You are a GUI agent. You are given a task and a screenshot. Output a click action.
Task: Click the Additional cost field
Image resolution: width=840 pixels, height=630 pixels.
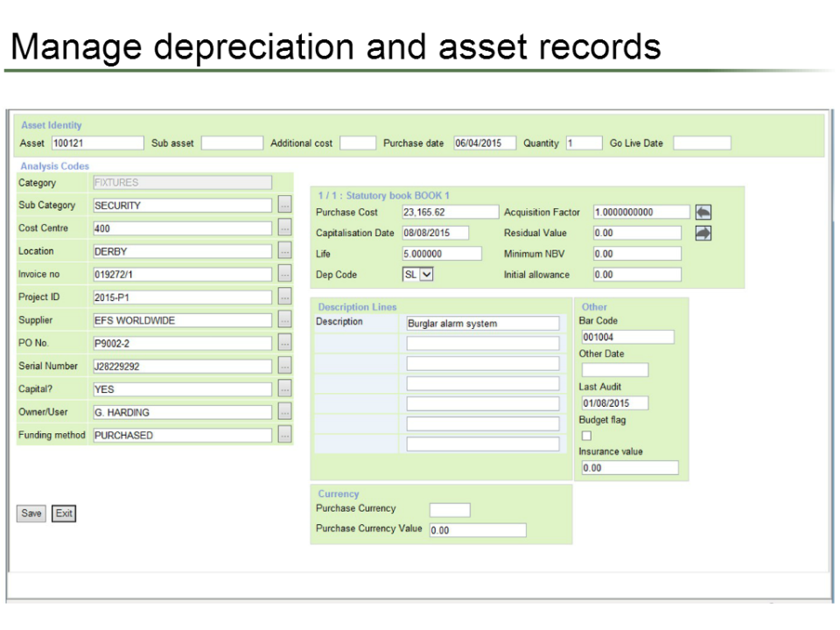[x=358, y=143]
